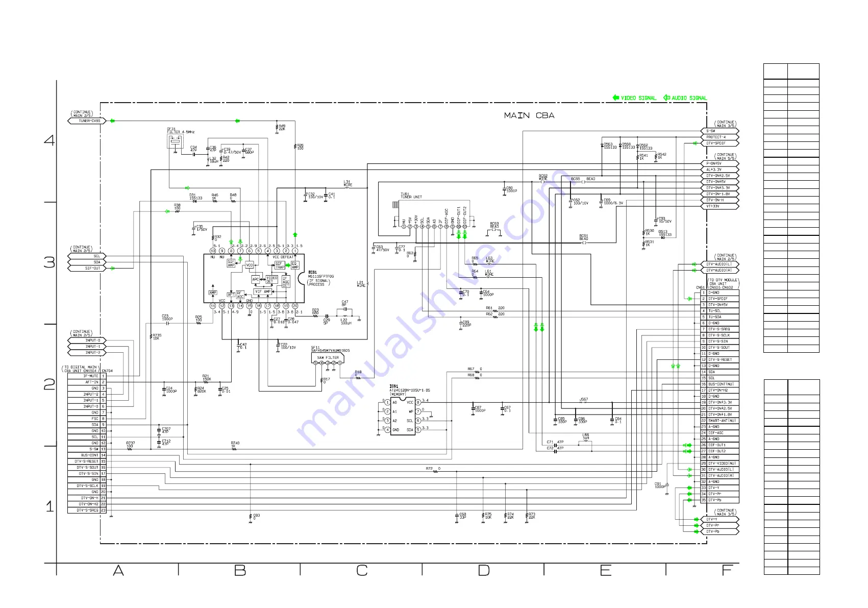Click the SIF-OUT connector label
Image resolution: width=868 pixels, height=608 pixels.
(92, 268)
